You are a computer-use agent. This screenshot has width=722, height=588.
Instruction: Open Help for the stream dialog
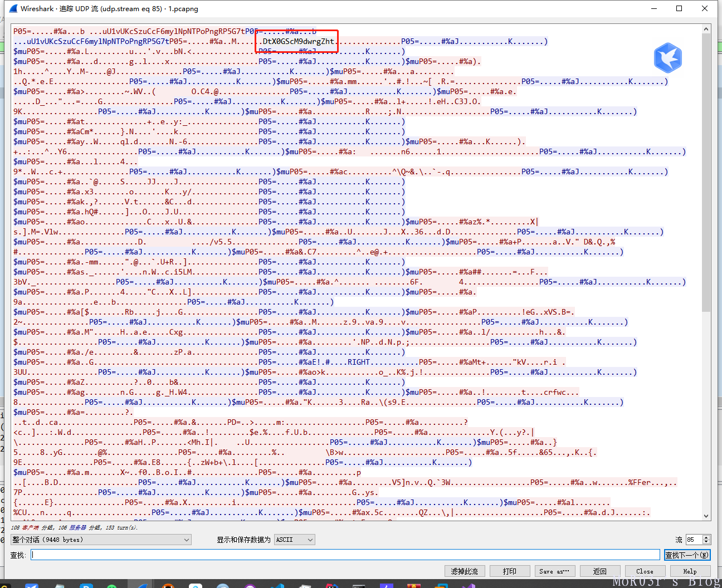pos(690,571)
